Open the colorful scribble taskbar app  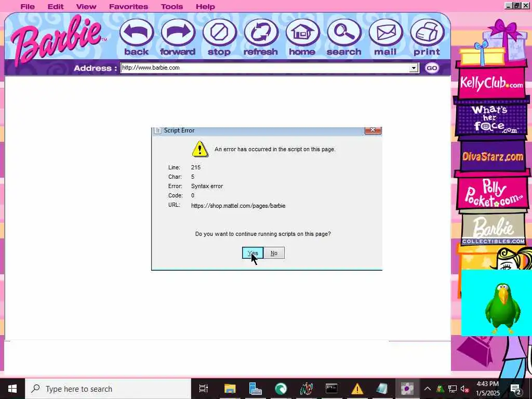pos(306,389)
